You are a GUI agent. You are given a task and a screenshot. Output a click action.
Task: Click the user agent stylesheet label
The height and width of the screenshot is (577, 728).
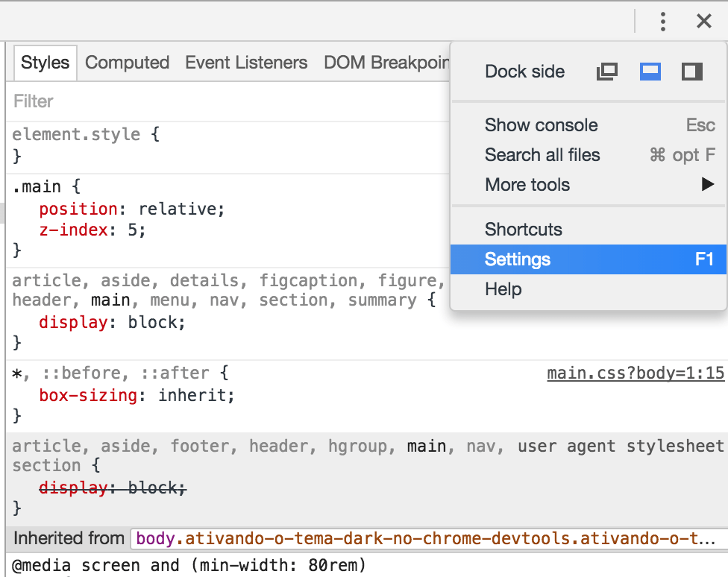(x=621, y=446)
